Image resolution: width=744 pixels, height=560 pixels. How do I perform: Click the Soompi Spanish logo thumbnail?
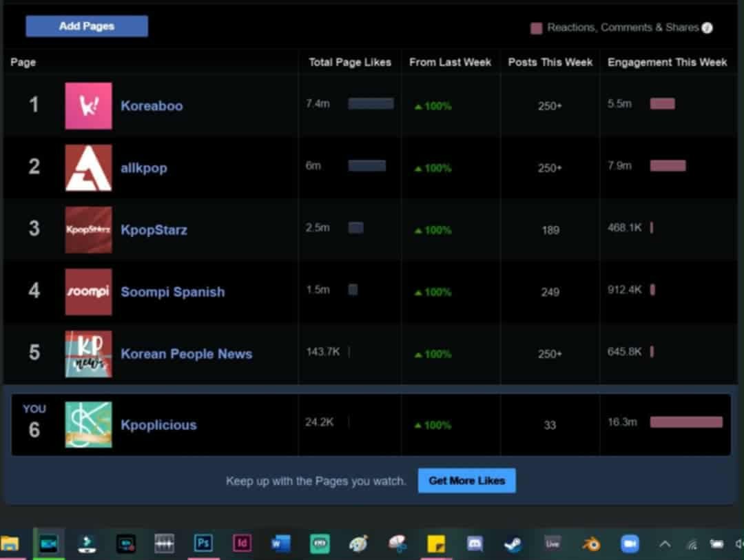[89, 292]
